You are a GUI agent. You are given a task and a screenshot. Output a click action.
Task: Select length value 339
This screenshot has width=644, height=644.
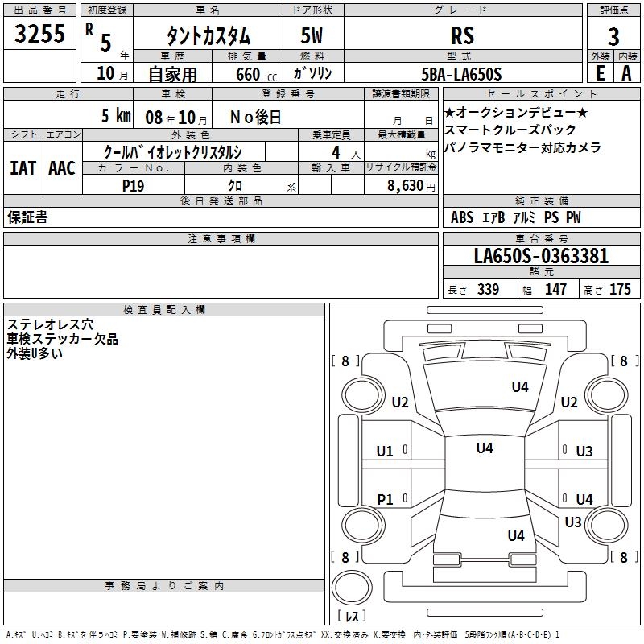tap(489, 289)
